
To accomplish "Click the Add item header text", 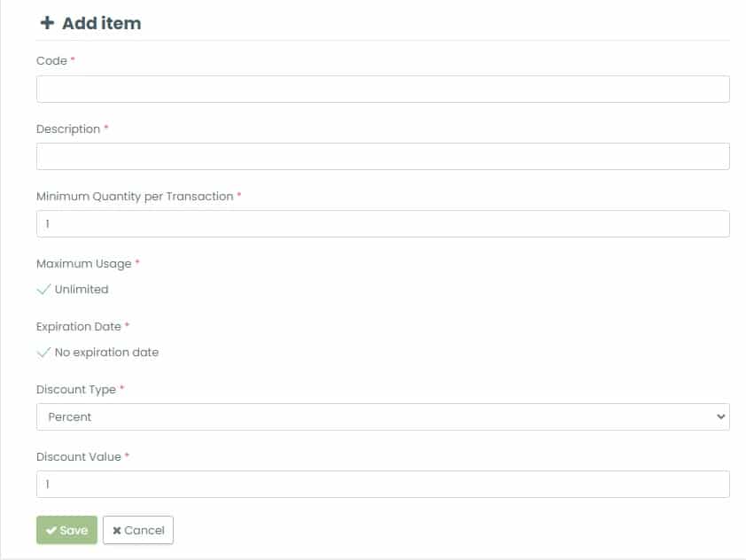I will (97, 23).
